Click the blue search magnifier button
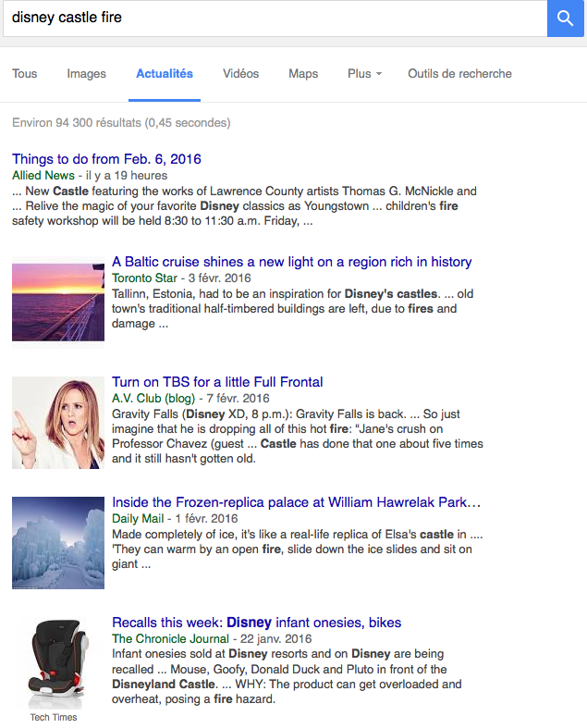The width and height of the screenshot is (587, 728). coord(565,19)
